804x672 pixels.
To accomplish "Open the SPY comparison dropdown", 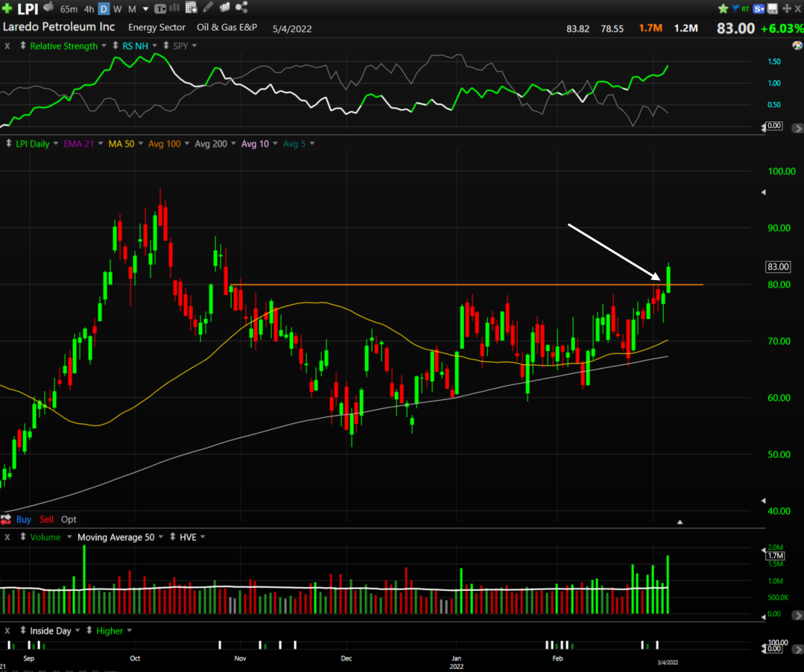I will coord(194,45).
